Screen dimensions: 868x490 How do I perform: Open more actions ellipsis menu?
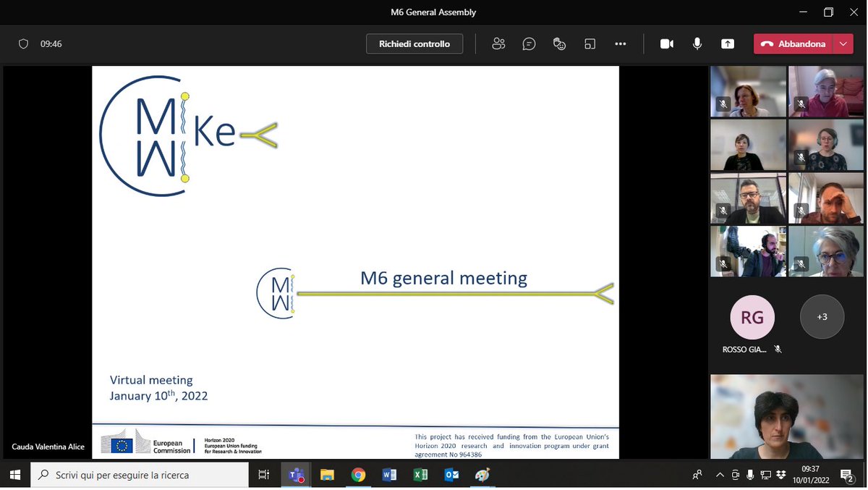[620, 43]
